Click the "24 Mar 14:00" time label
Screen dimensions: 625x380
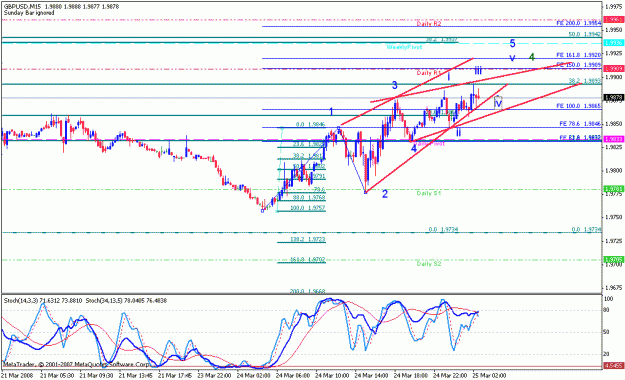[371, 376]
